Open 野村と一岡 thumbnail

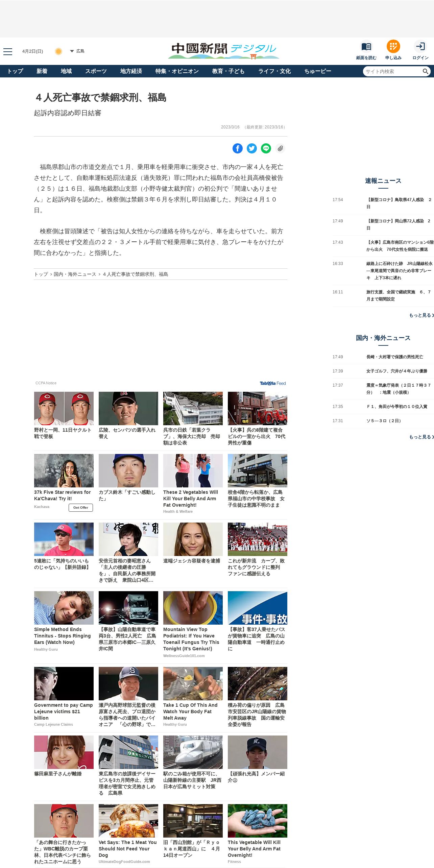tap(64, 408)
